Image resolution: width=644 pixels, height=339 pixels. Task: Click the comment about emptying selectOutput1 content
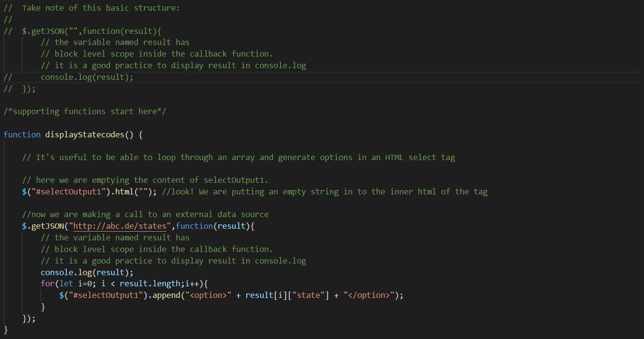click(145, 180)
